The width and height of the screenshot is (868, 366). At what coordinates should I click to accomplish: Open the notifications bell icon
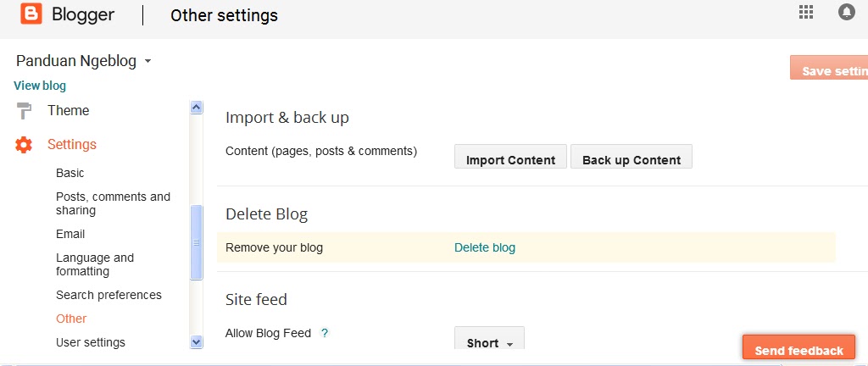pyautogui.click(x=847, y=12)
